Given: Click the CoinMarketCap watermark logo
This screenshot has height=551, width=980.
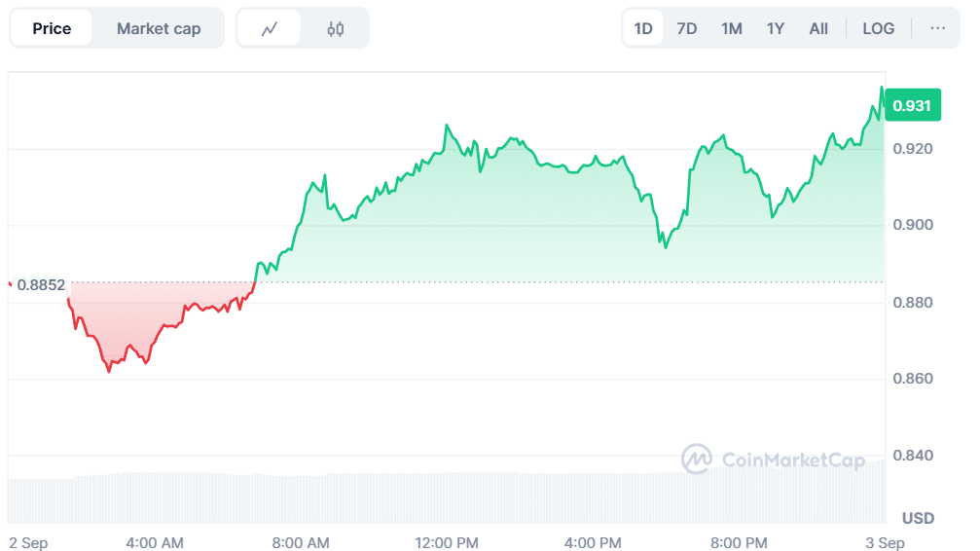Looking at the screenshot, I should [x=774, y=459].
